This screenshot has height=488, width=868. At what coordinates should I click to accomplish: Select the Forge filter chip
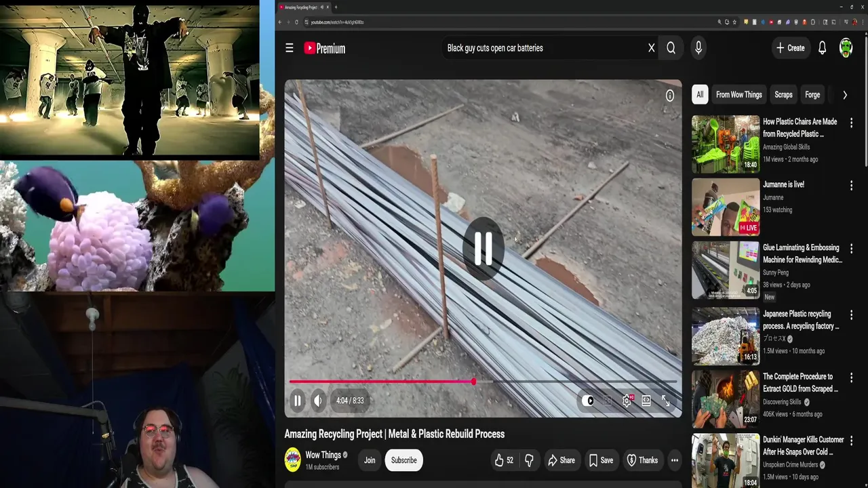[x=812, y=95]
